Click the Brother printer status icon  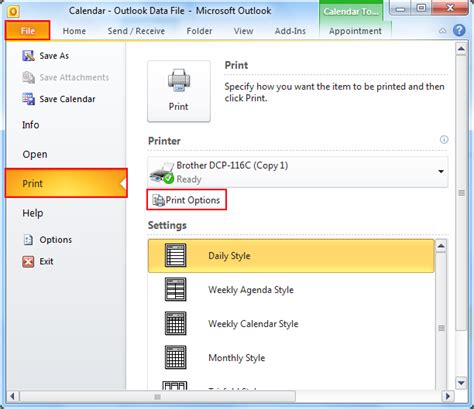point(162,173)
